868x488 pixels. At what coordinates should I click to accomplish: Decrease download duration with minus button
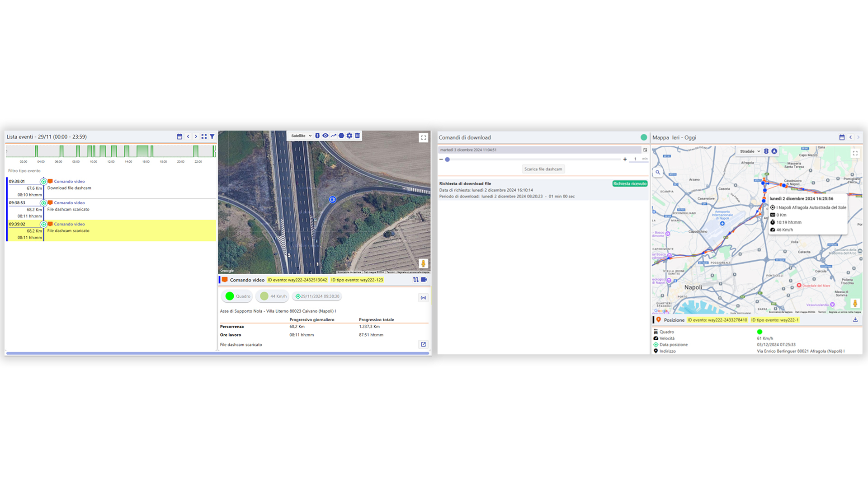click(x=441, y=160)
